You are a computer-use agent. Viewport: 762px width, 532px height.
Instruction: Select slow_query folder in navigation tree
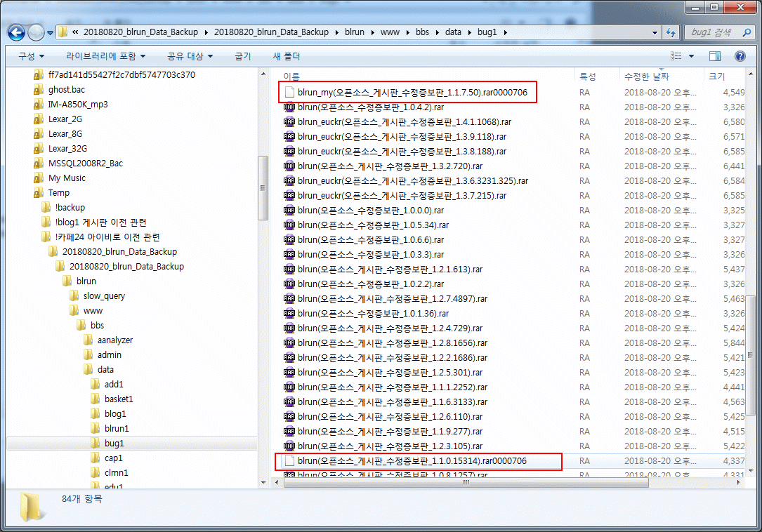coord(104,295)
